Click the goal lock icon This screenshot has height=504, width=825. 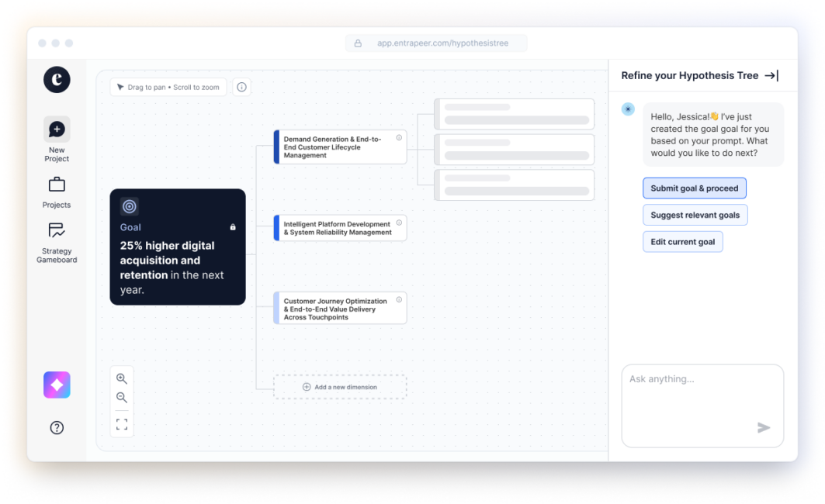[x=233, y=227]
